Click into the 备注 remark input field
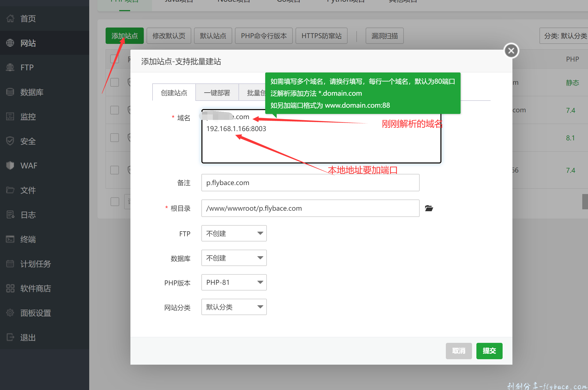Viewport: 588px width, 390px height. coord(310,183)
